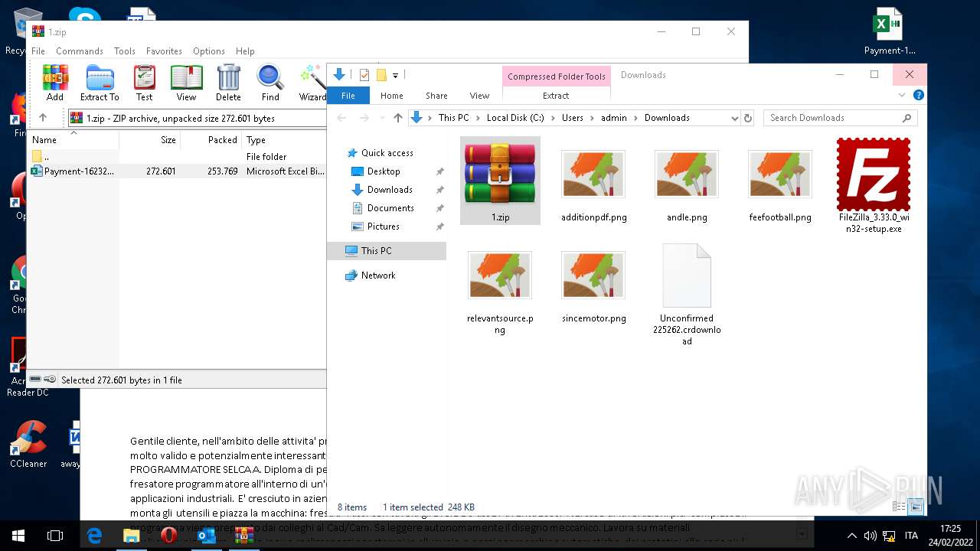Screen dimensions: 980x551
Task: Open the Extract tab under Compressed Folder Tools
Action: 556,96
